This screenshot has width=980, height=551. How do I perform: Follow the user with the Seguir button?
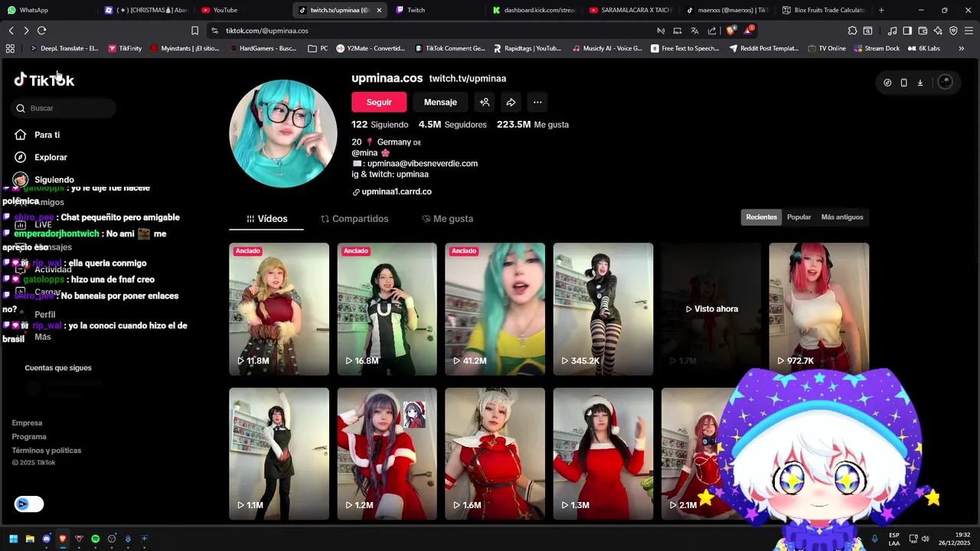pos(379,102)
